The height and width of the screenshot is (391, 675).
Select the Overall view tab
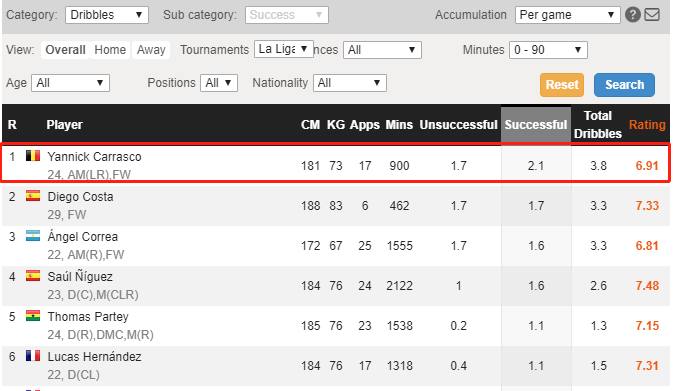pos(65,50)
